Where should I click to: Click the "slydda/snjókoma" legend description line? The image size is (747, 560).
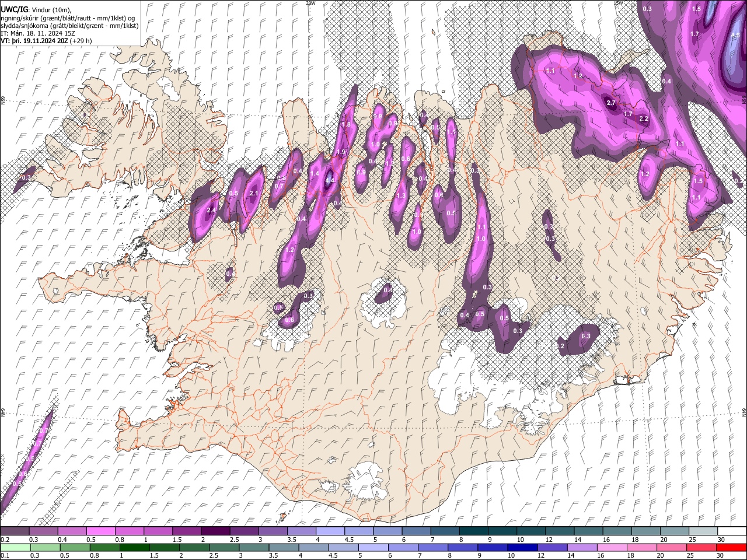(x=70, y=26)
